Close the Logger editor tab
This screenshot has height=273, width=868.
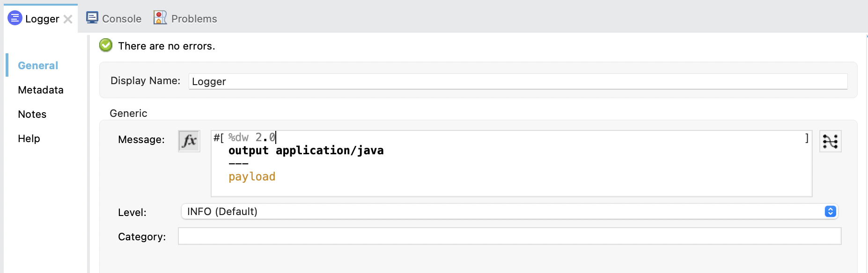(68, 19)
